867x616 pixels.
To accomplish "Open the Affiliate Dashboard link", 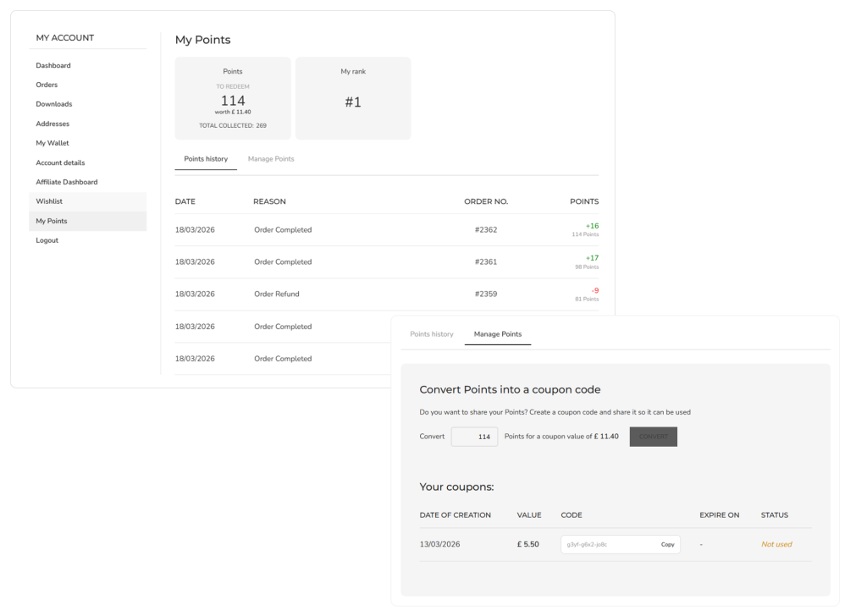I will (67, 182).
